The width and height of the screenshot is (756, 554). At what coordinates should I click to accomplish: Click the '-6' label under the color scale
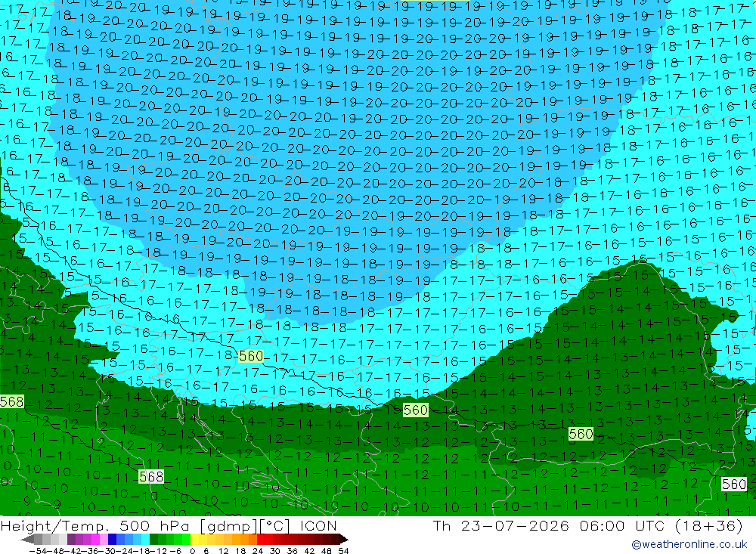tap(175, 551)
